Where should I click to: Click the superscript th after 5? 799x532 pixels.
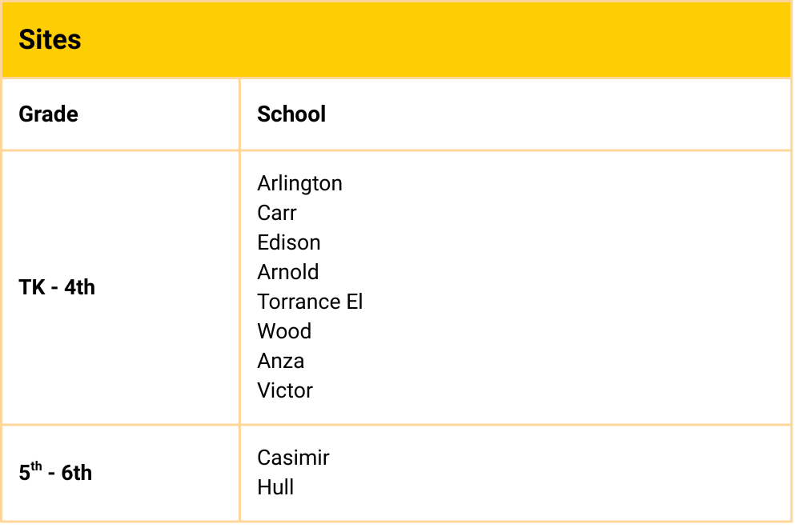coord(36,467)
